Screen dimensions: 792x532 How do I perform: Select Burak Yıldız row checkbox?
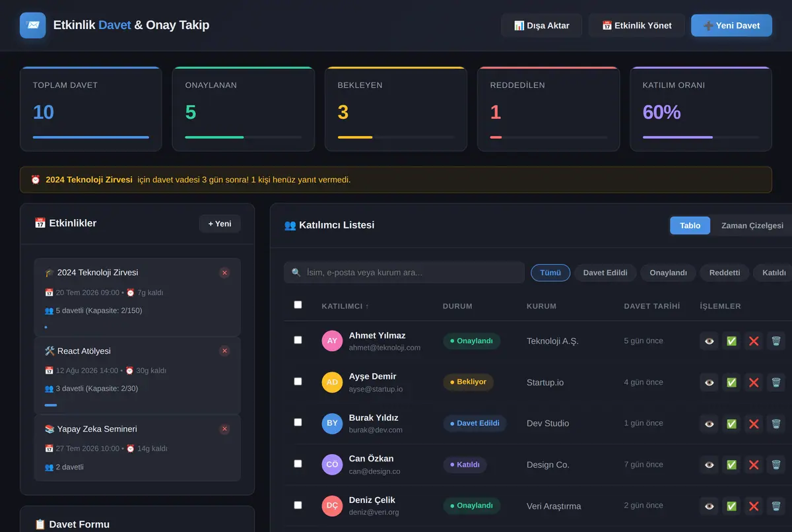(298, 422)
